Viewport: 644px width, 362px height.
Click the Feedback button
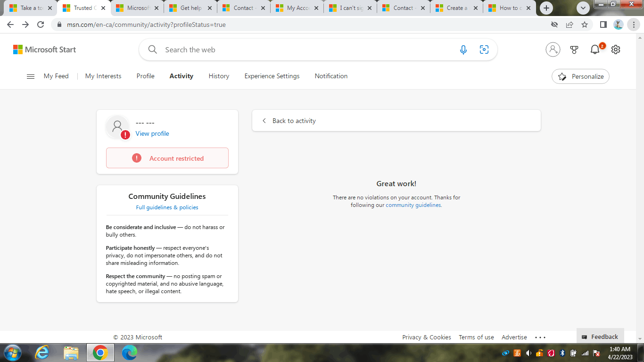tap(600, 337)
